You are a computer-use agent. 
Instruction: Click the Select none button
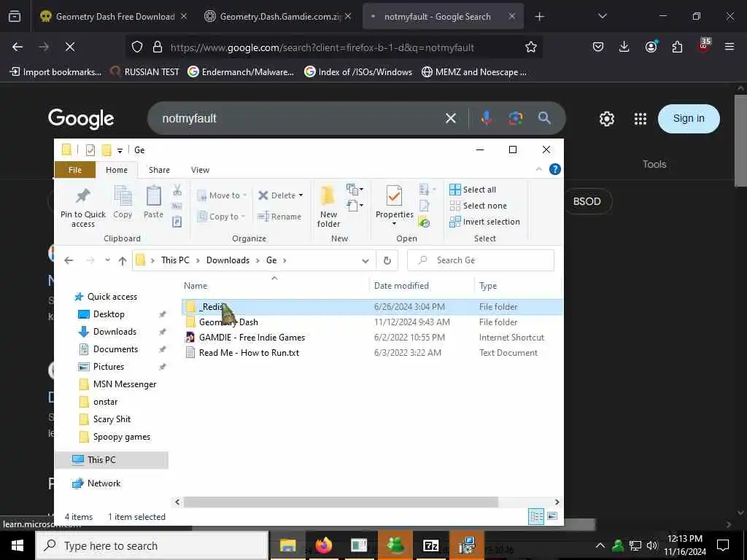(478, 206)
